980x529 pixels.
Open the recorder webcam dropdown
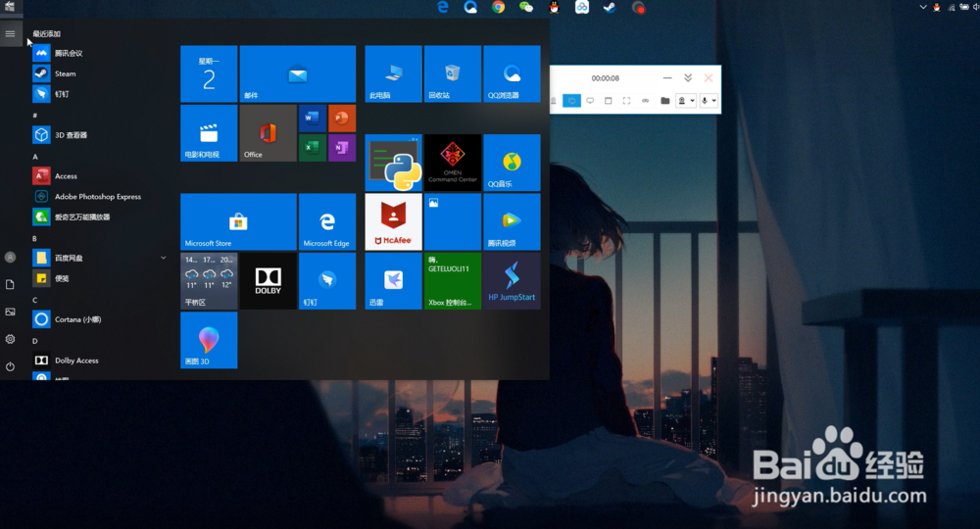click(x=686, y=101)
